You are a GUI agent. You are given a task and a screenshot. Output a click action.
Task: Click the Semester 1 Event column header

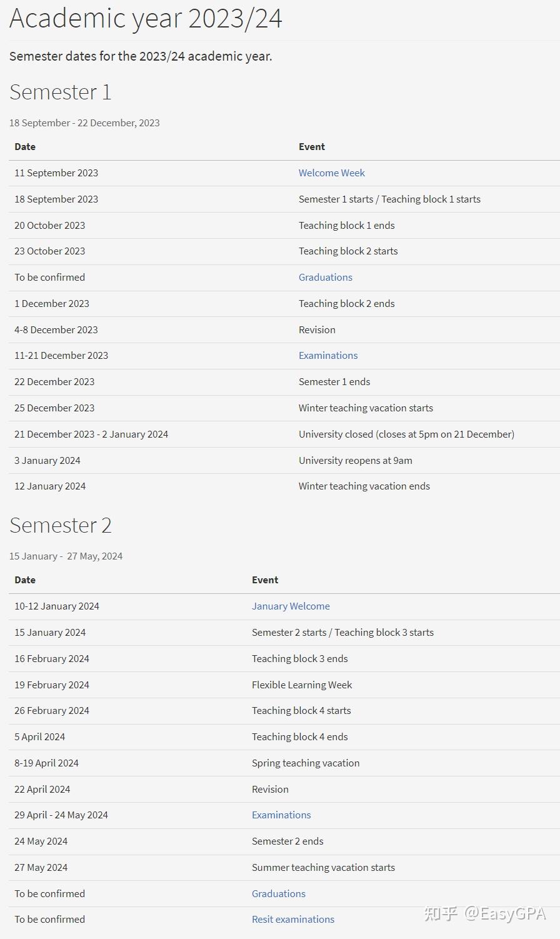pyautogui.click(x=312, y=147)
